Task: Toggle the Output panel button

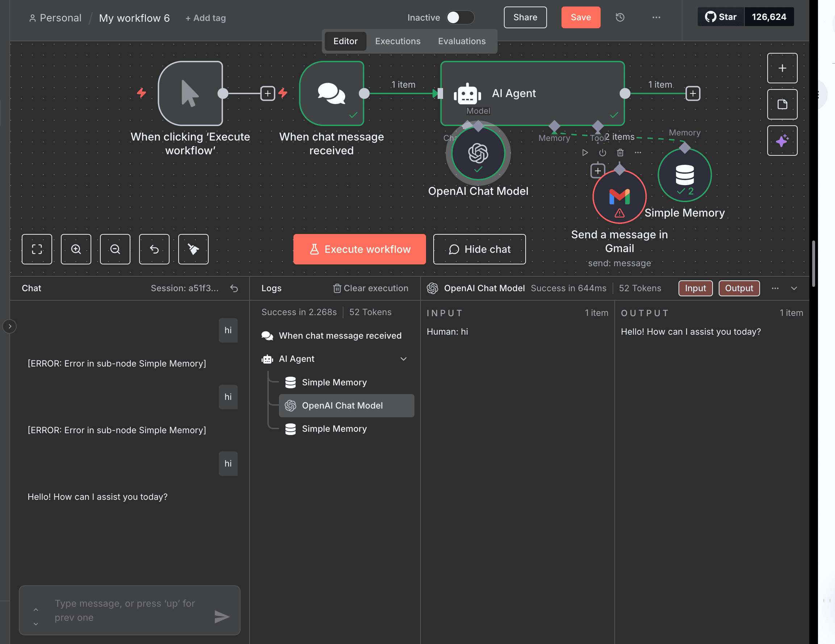Action: pyautogui.click(x=739, y=288)
